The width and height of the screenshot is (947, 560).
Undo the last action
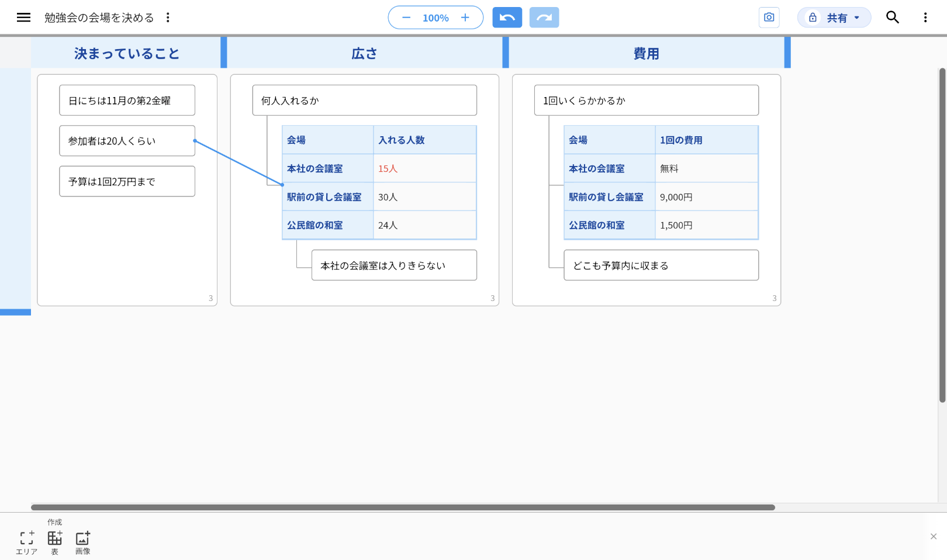(x=507, y=18)
